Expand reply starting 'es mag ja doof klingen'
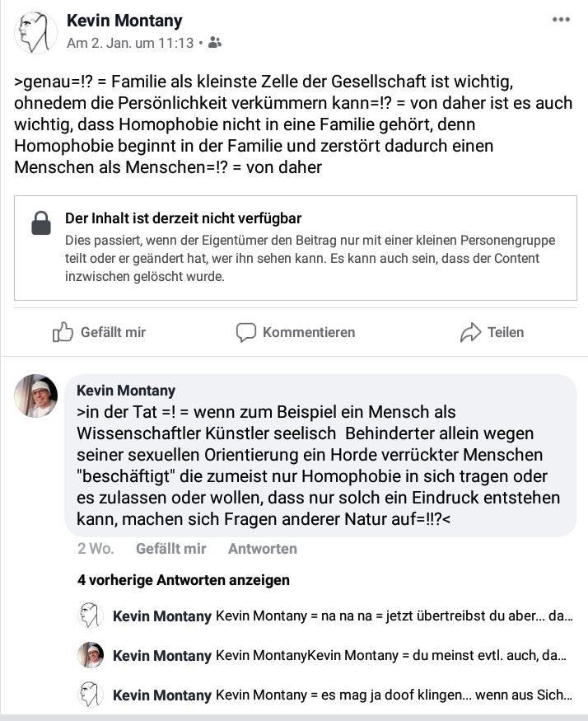This screenshot has width=588, height=721. tap(343, 695)
